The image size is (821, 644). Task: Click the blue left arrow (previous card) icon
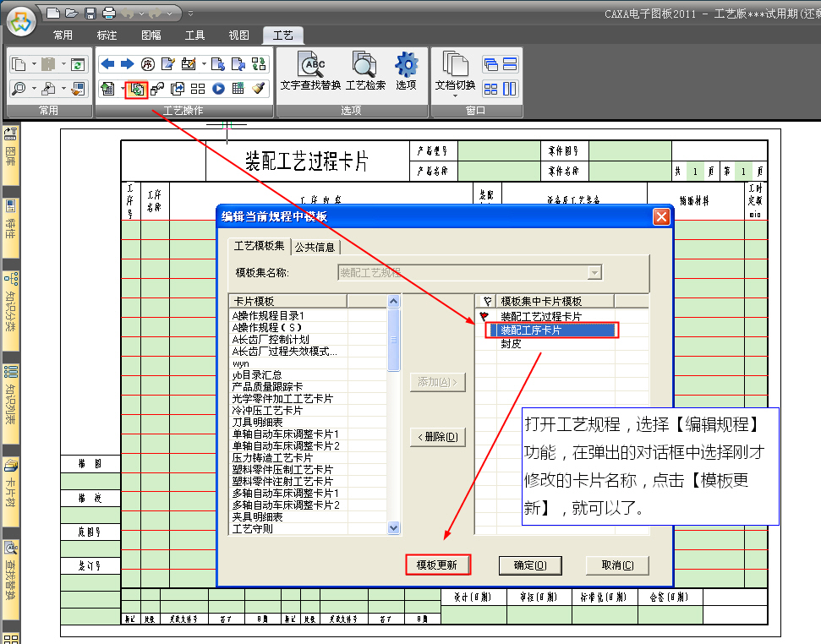tap(107, 63)
